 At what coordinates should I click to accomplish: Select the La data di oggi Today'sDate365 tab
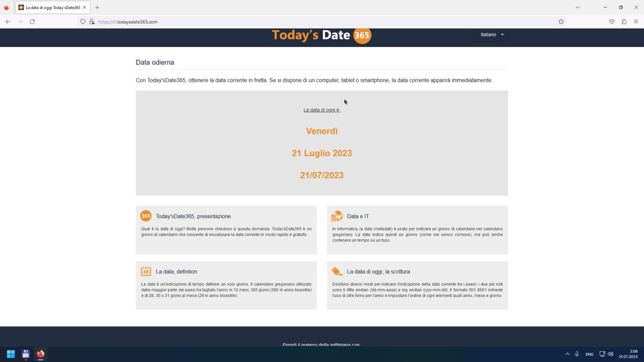click(x=53, y=8)
